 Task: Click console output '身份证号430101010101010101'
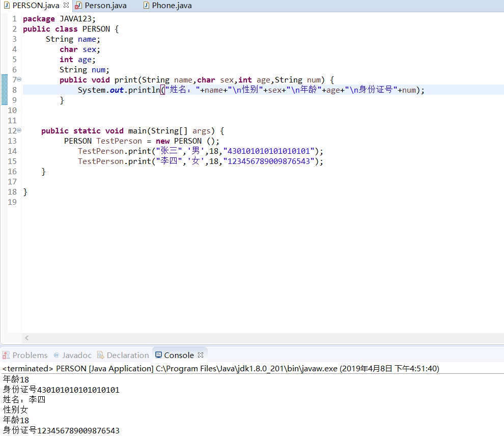click(x=61, y=390)
